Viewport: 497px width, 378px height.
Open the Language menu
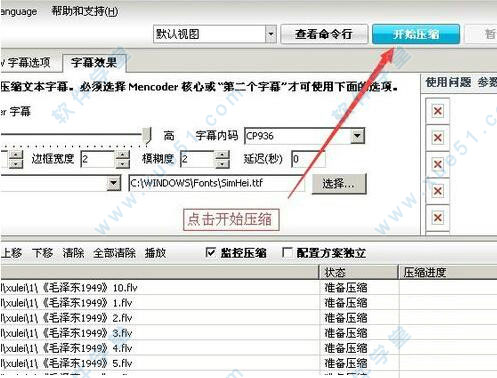pos(18,12)
